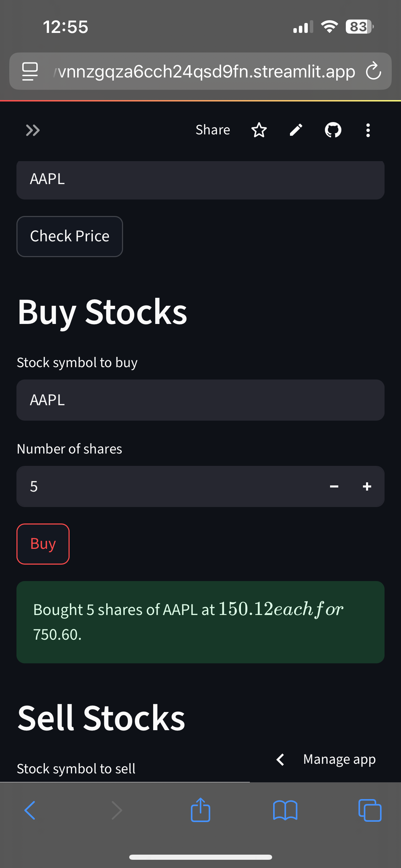
Task: Expand the sidebar with double-chevron icon
Action: pos(33,130)
